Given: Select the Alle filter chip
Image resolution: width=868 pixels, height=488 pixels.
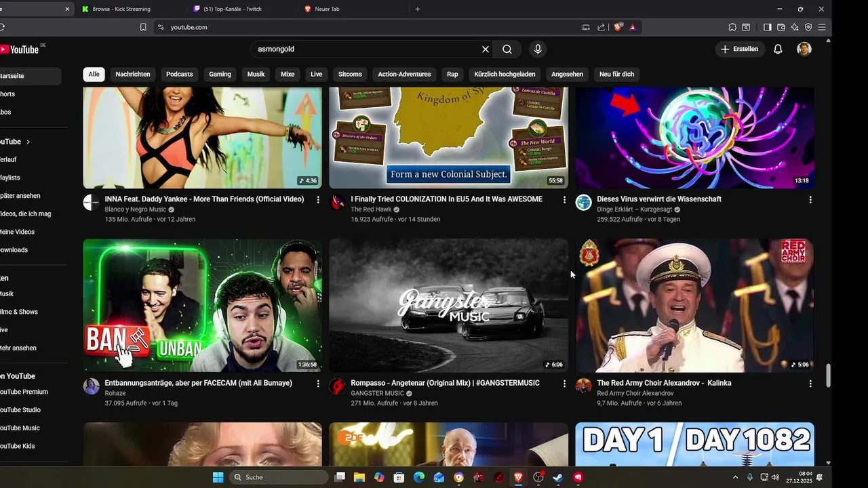Looking at the screenshot, I should [94, 74].
